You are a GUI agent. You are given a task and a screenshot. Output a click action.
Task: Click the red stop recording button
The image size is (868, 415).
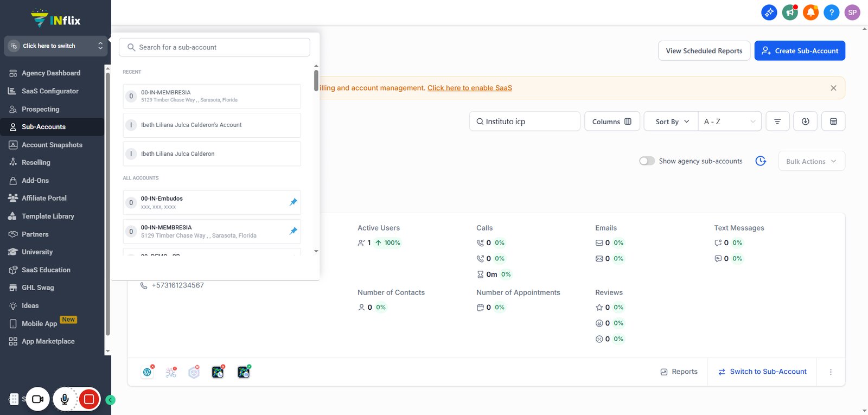tap(89, 400)
